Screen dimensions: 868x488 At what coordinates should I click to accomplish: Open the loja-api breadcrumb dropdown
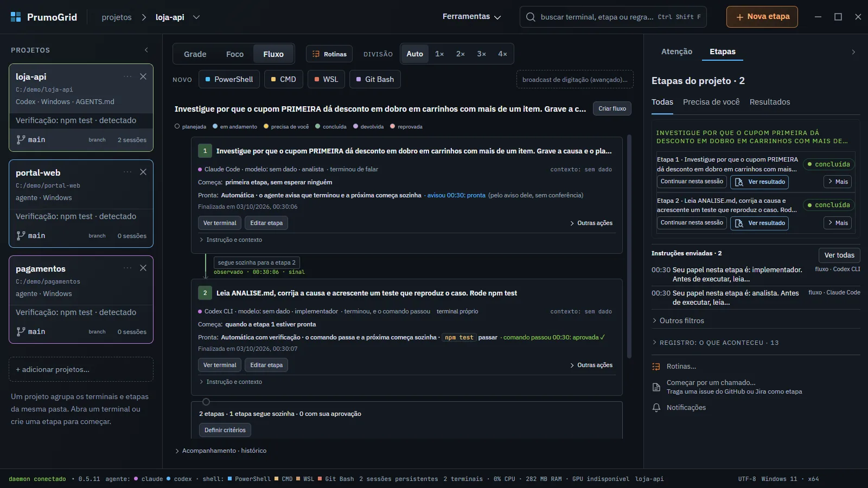(x=196, y=17)
